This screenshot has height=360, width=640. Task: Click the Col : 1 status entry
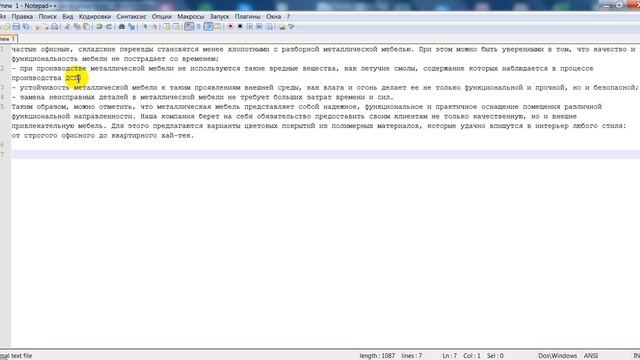point(472,356)
